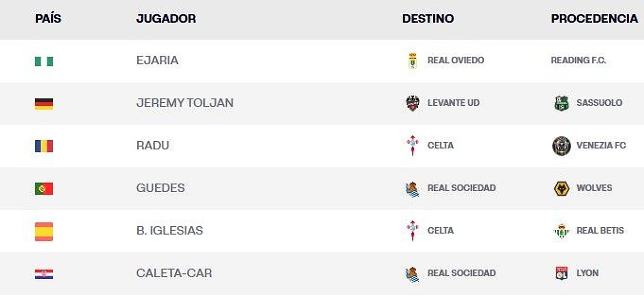This screenshot has width=644, height=297.
Task: Click the Lyon crest icon
Action: 561,273
